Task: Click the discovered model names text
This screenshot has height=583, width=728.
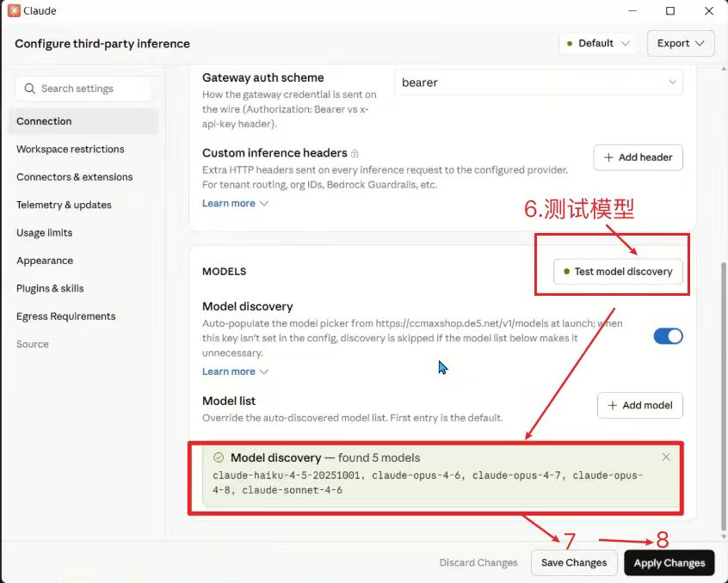Action: coord(427,482)
